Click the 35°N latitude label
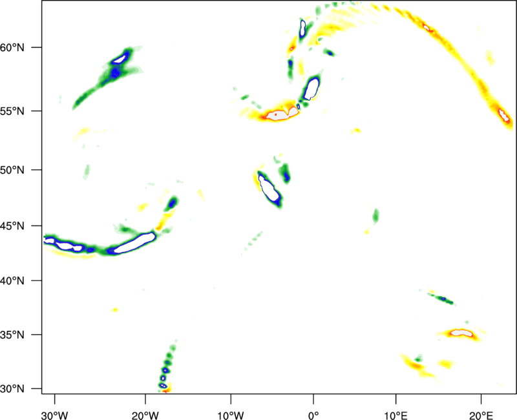Viewport: 517px width, 420px height. (12, 335)
